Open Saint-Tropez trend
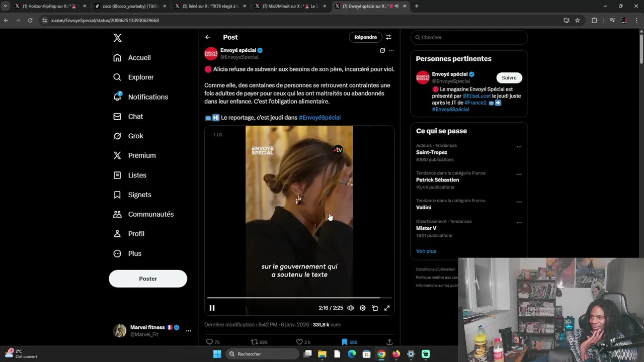Image resolution: width=644 pixels, height=362 pixels. click(431, 152)
